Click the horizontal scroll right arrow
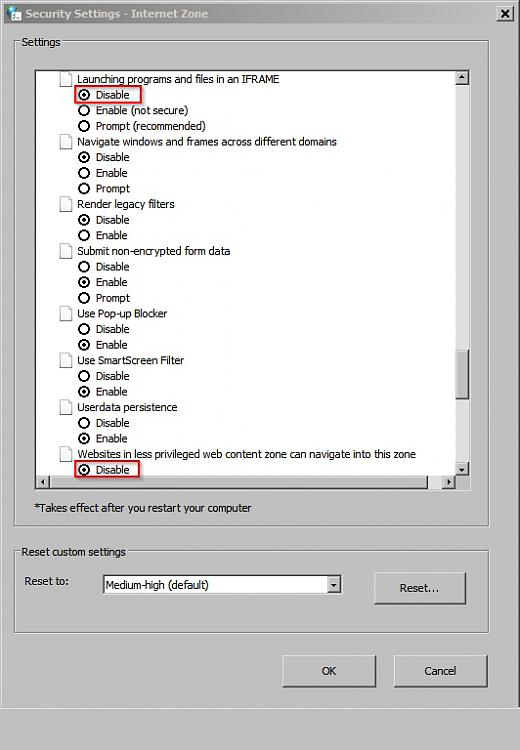Screen dimensions: 520x750 pyautogui.click(x=448, y=482)
